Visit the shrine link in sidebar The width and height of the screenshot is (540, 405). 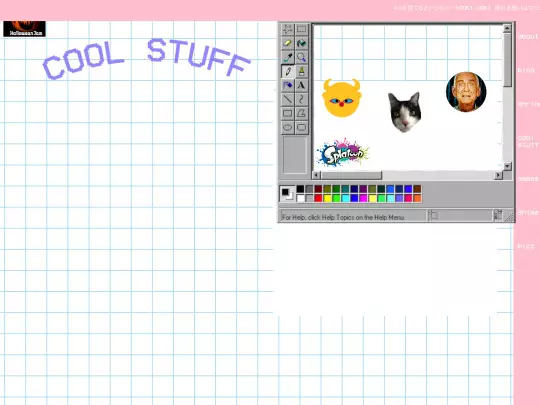point(528,104)
